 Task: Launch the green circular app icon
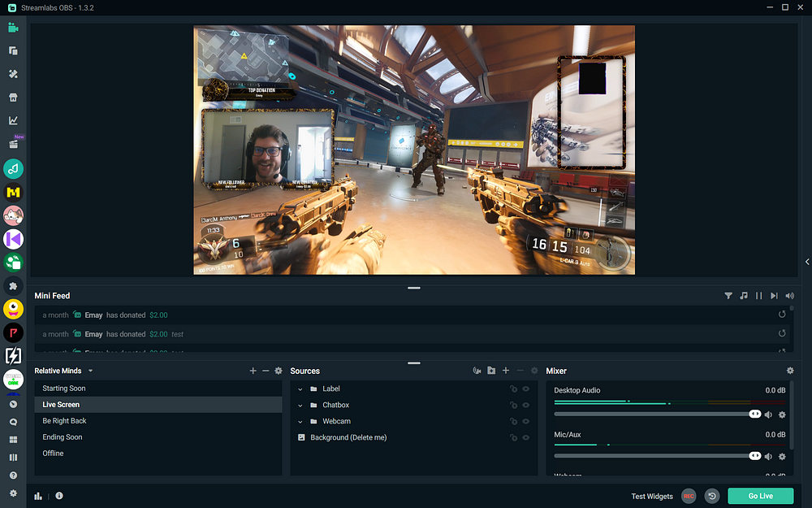coord(13,263)
